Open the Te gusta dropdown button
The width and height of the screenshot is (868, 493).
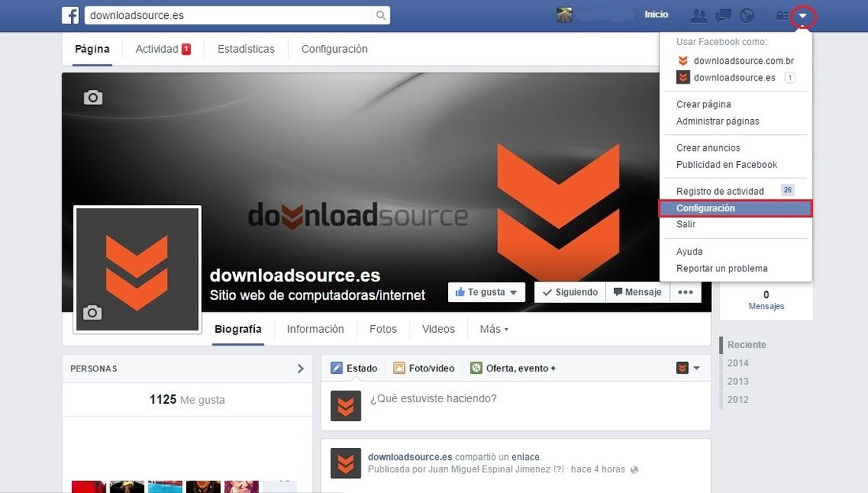click(486, 292)
